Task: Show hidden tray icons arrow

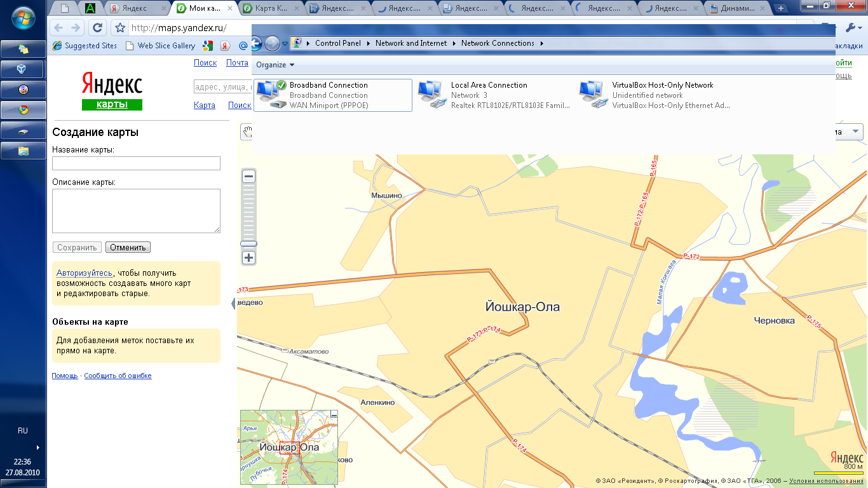Action: [x=37, y=447]
